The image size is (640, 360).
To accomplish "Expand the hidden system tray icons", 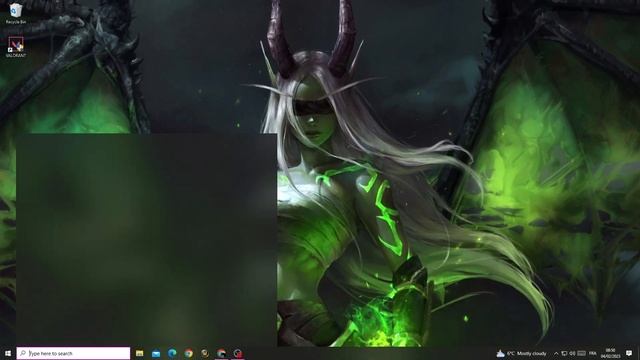I will coord(556,353).
